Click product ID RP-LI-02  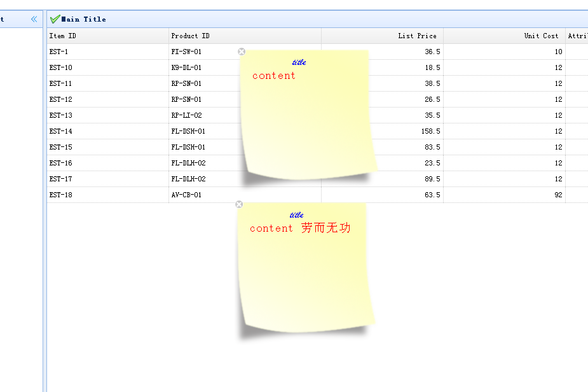point(186,115)
